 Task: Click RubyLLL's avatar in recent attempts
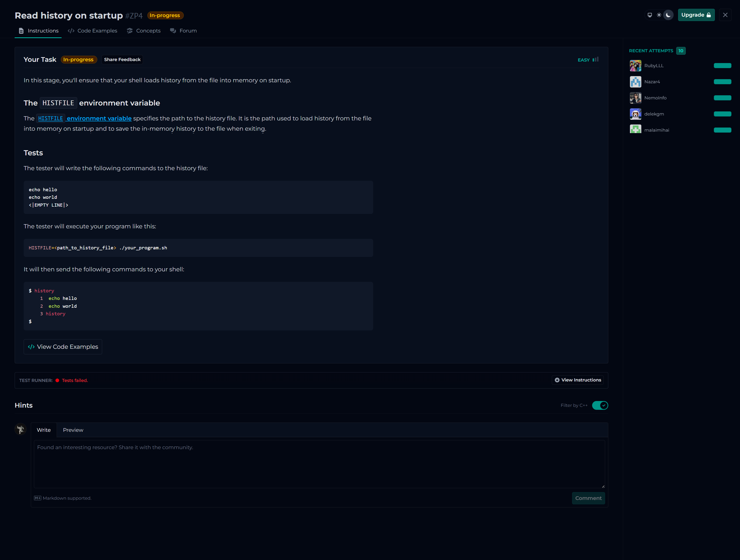coord(635,65)
